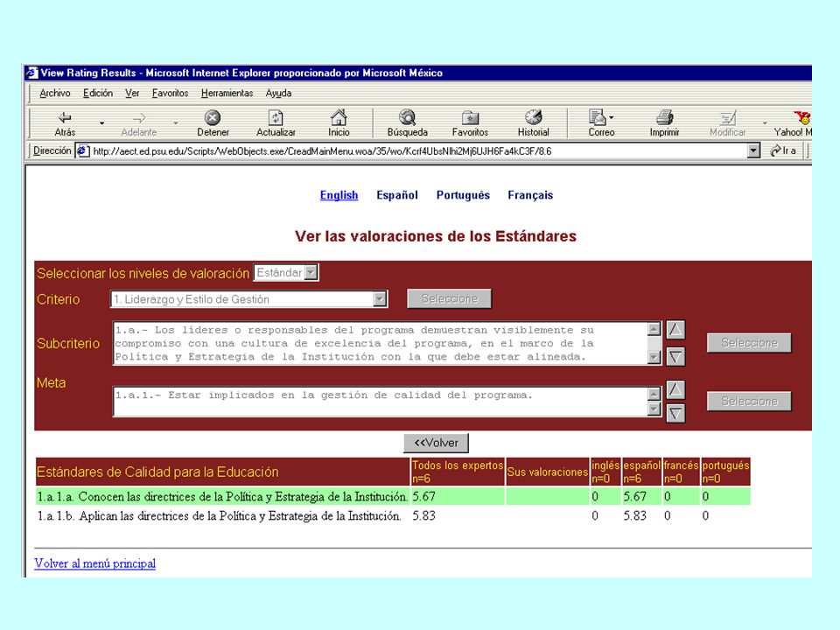Open the Favoritos toolbar icon
Viewport: 840px width, 630px height.
[x=470, y=117]
